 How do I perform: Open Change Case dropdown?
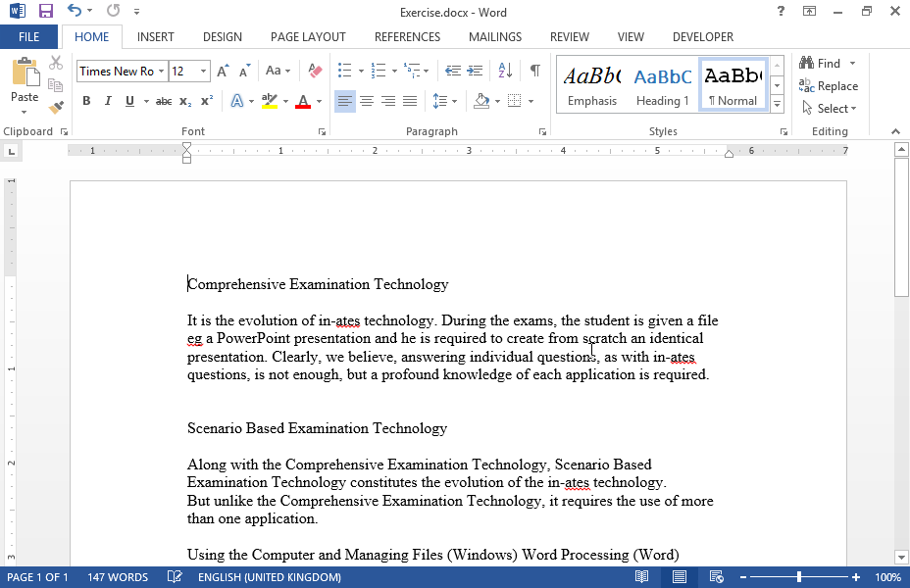point(278,71)
